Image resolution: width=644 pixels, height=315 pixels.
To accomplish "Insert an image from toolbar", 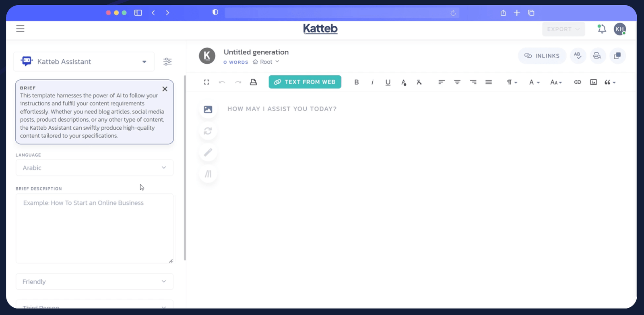I will (593, 82).
